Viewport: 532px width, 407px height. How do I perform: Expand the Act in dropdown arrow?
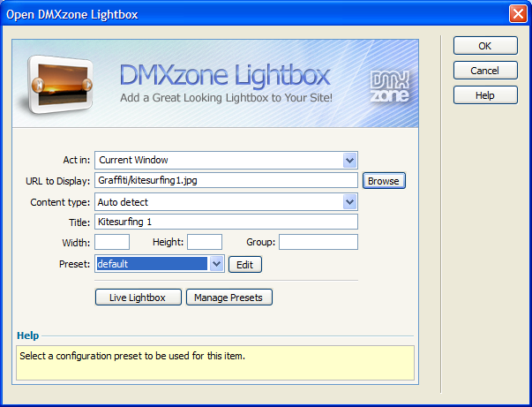pyautogui.click(x=349, y=160)
